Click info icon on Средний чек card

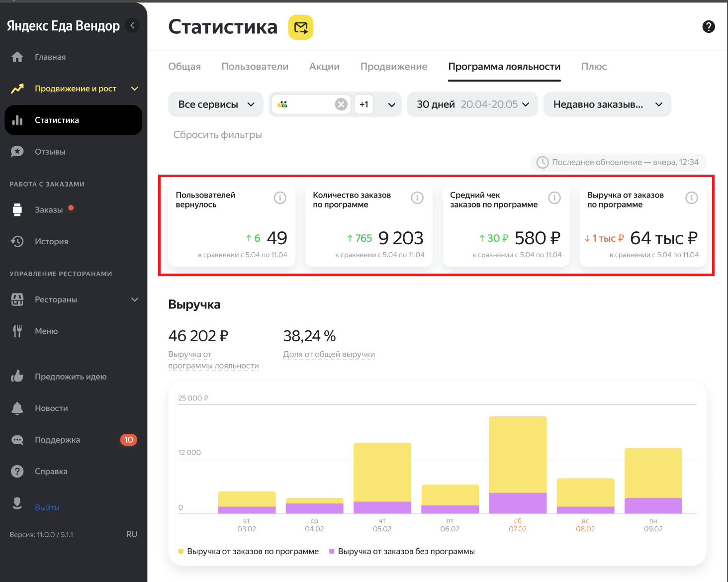tap(554, 198)
